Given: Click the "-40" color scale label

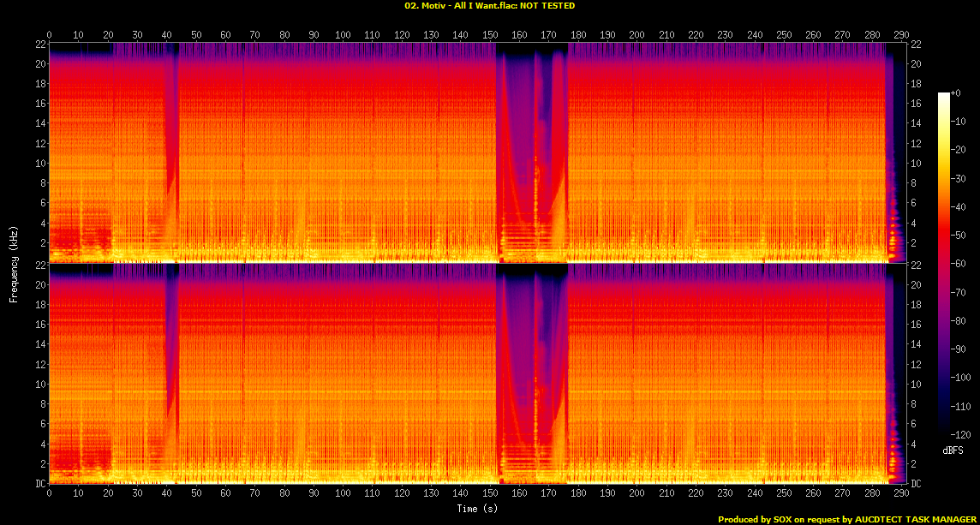Looking at the screenshot, I should [x=958, y=206].
